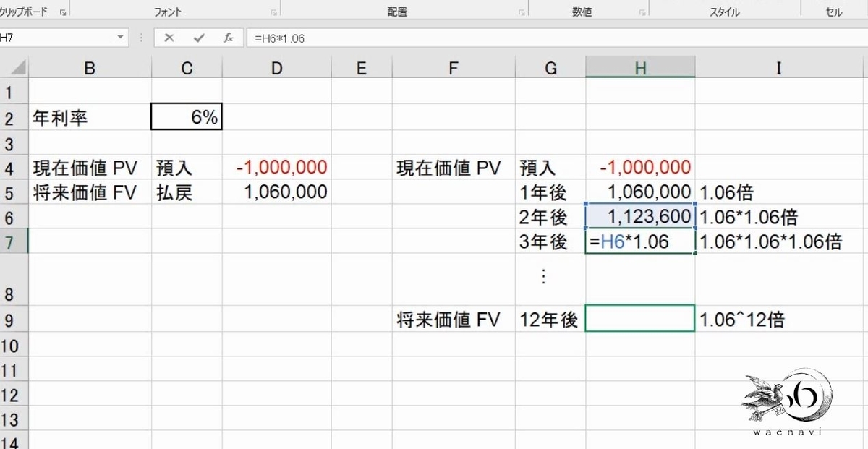
Task: Select column B header
Action: click(x=90, y=68)
